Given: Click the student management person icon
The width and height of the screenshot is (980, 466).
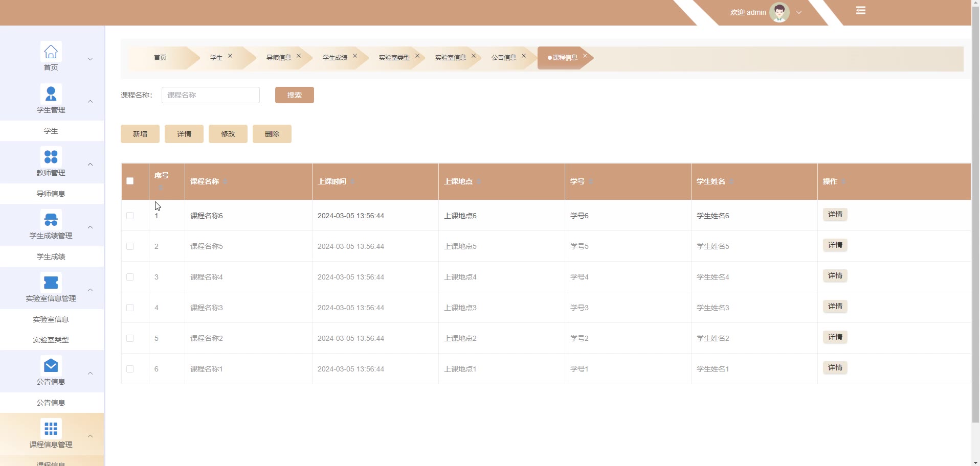Looking at the screenshot, I should (x=51, y=94).
